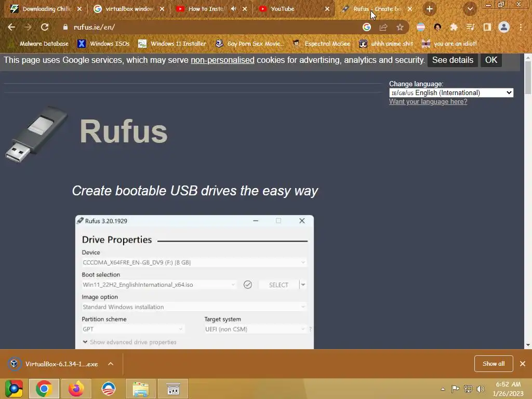The width and height of the screenshot is (532, 399).
Task: Open non-personalised cookies link
Action: pyautogui.click(x=222, y=60)
